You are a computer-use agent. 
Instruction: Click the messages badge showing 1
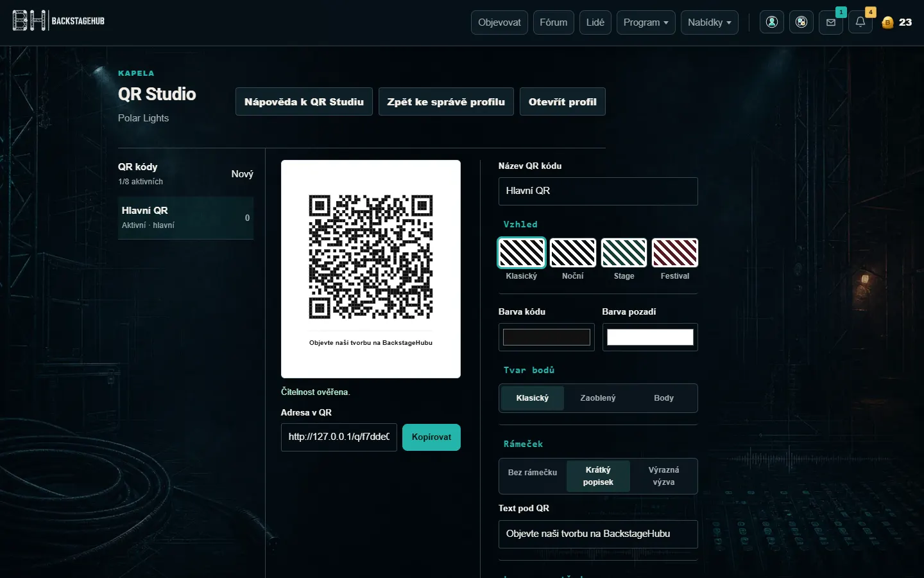coord(841,12)
